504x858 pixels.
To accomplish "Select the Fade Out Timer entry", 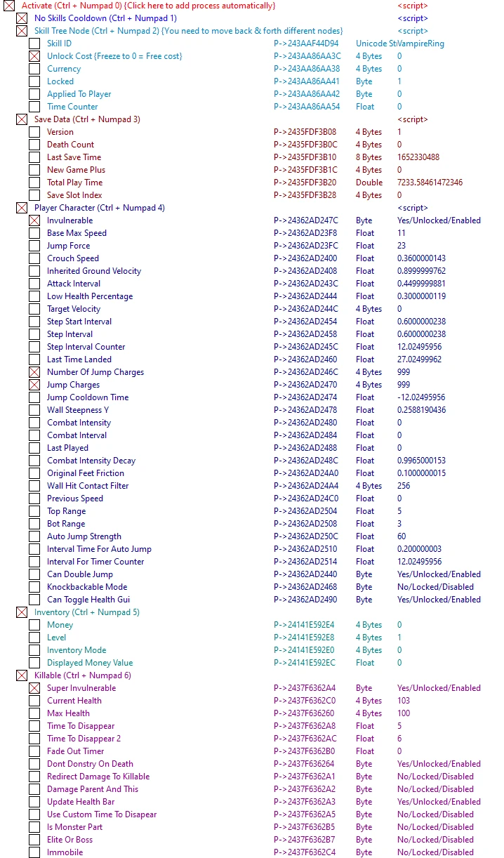I will point(75,751).
